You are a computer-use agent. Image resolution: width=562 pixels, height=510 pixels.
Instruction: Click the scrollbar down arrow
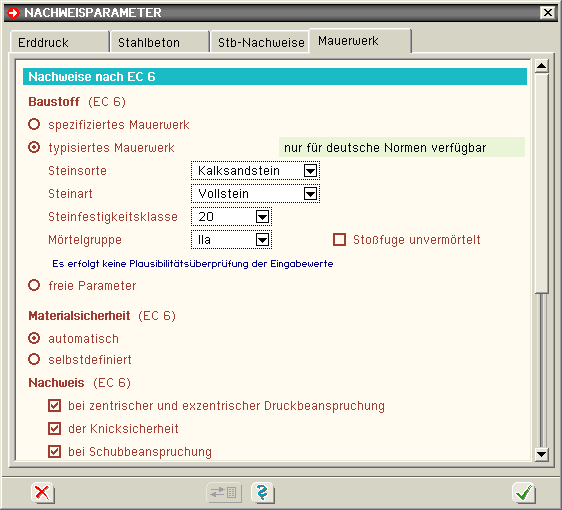tap(541, 454)
